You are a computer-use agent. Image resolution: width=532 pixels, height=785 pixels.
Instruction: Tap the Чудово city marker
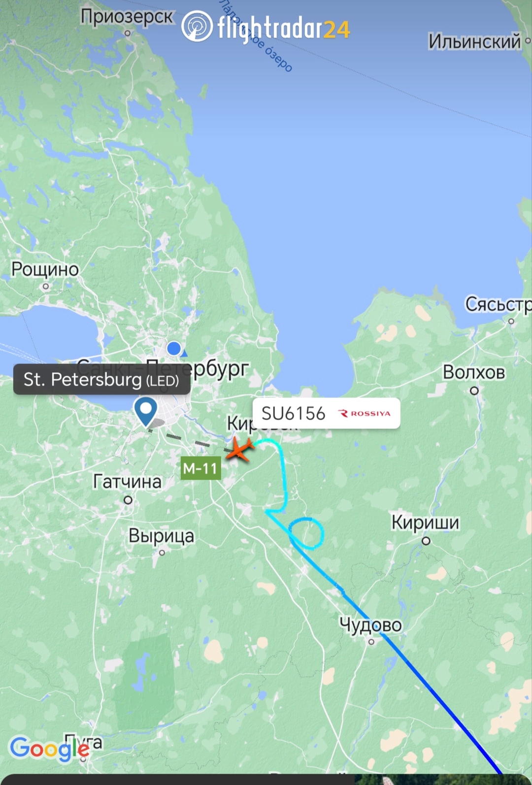tap(371, 642)
